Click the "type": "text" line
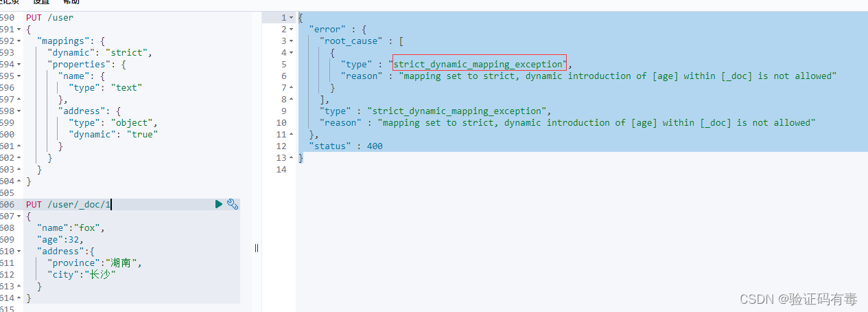 click(105, 88)
